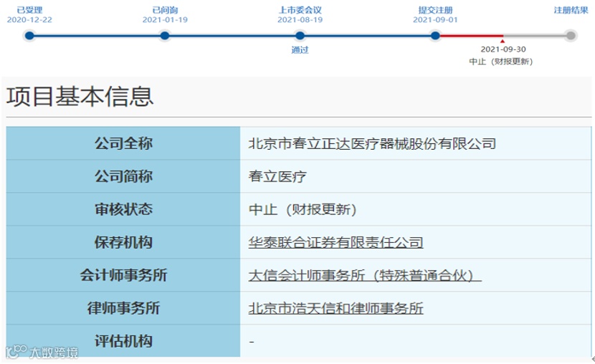Click the 审核状态 row header
This screenshot has height=364, width=595.
point(123,209)
